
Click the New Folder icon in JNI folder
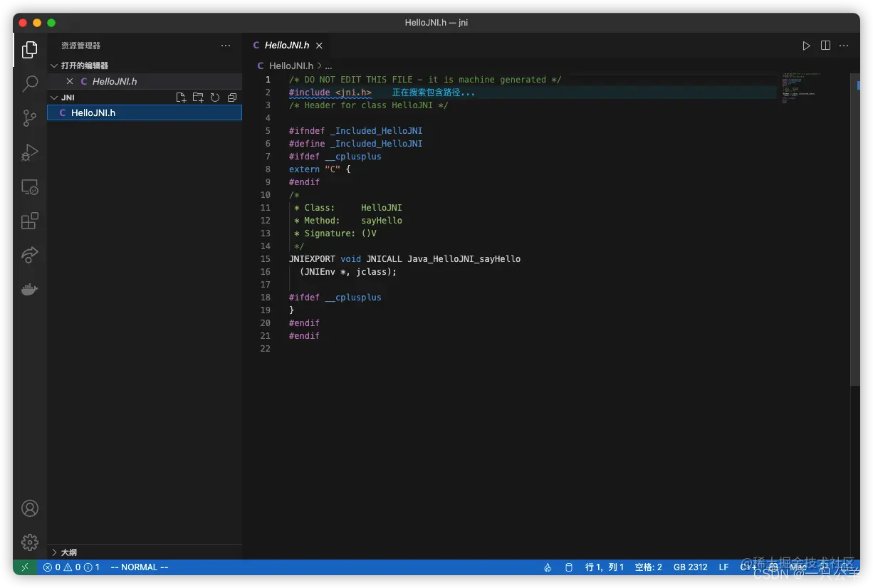198,98
